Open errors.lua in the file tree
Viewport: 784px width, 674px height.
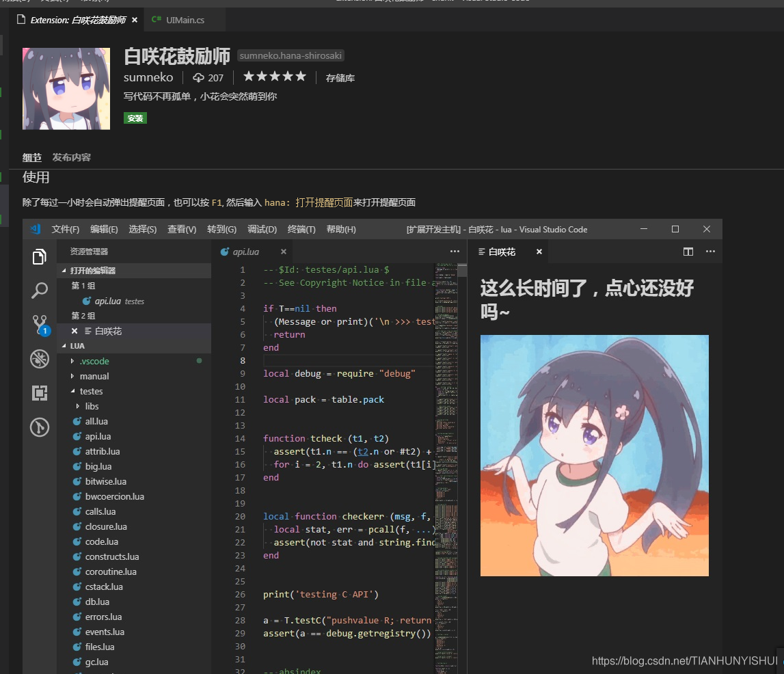pyautogui.click(x=134, y=617)
